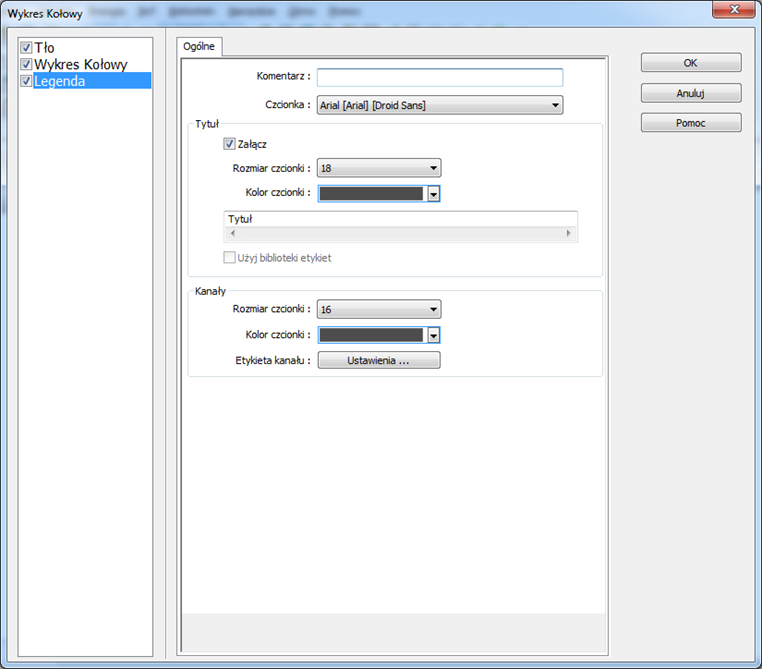Toggle the Legenda checkbox
The width and height of the screenshot is (762, 669).
click(x=26, y=81)
